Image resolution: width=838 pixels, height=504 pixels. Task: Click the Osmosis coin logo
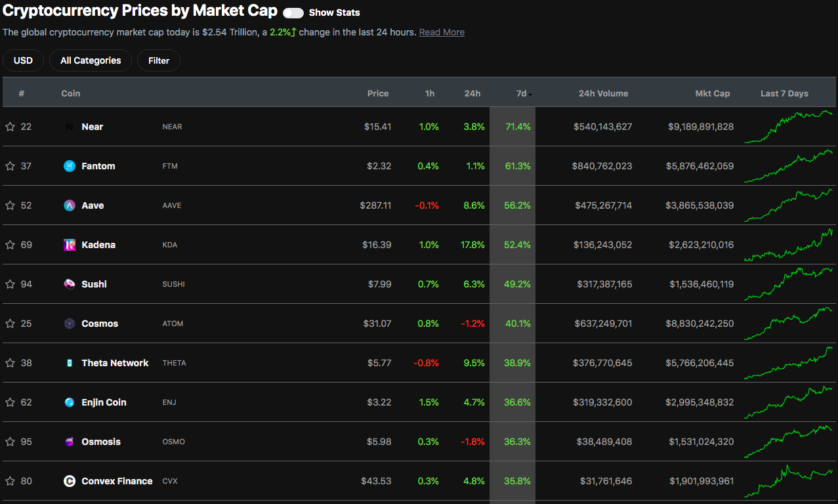point(70,442)
